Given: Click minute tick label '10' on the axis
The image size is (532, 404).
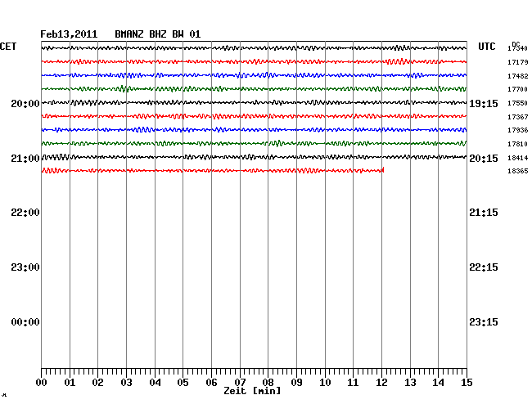Looking at the screenshot, I should point(325,383).
